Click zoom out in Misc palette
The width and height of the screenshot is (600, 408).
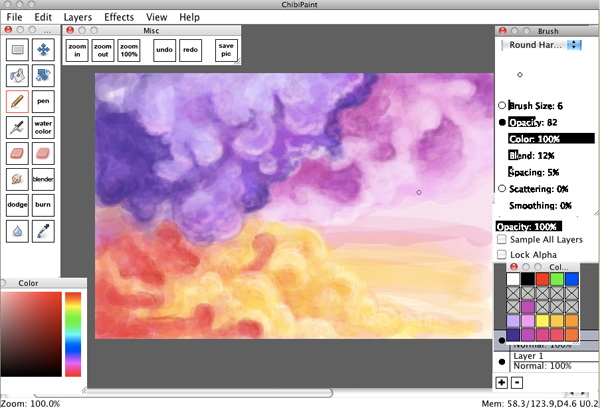[x=103, y=50]
